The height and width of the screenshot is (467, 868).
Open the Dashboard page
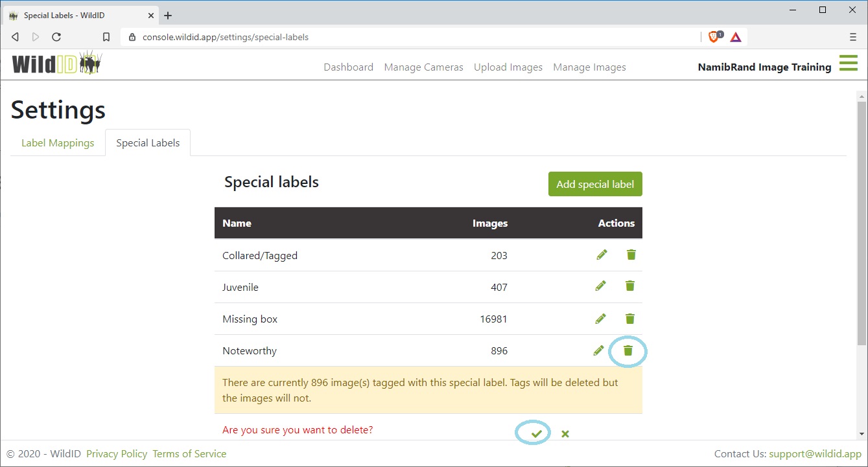pos(349,67)
